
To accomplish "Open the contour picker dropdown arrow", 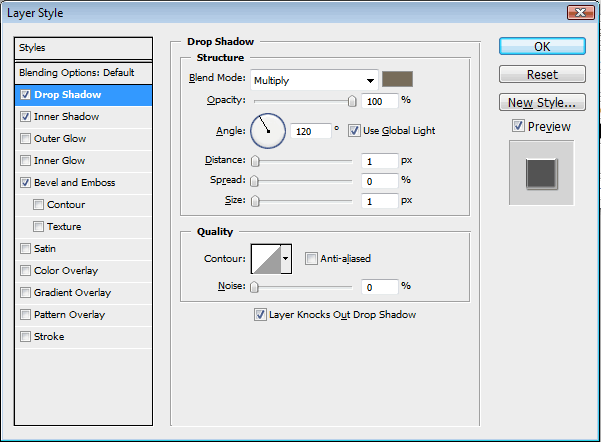I will [286, 259].
